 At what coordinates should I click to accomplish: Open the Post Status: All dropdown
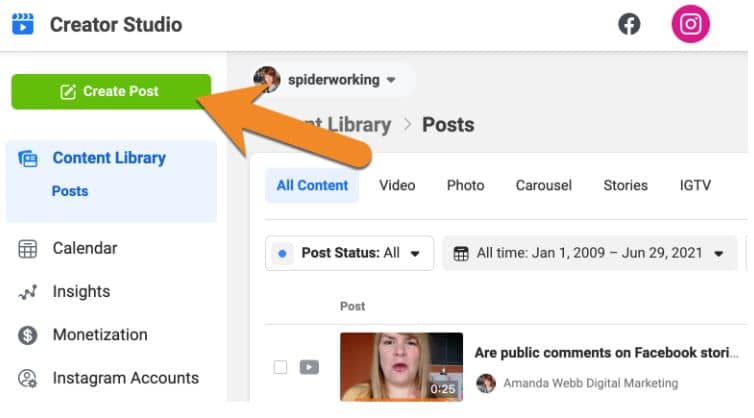point(350,253)
